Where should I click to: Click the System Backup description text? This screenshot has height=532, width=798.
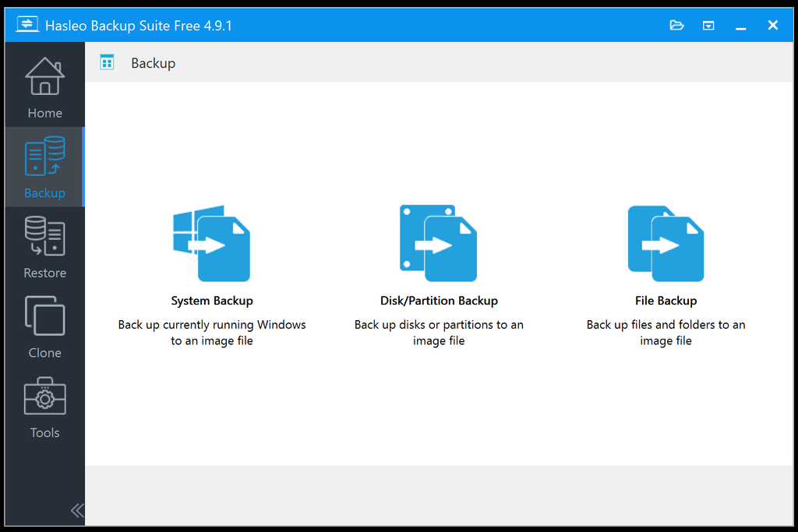click(212, 333)
